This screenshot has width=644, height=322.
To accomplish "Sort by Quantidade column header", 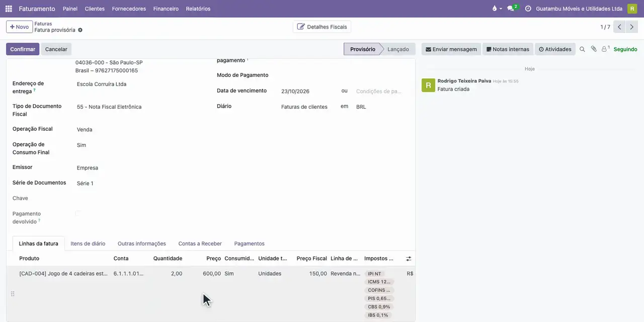I will (x=168, y=259).
